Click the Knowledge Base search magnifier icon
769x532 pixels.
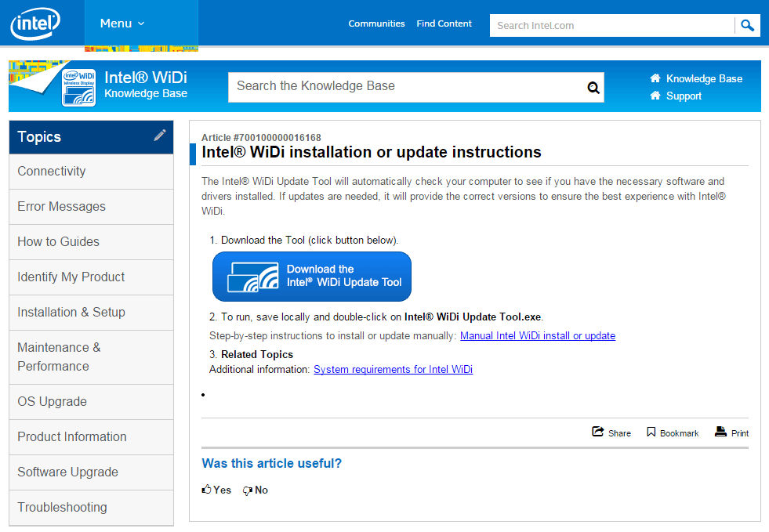pos(593,88)
